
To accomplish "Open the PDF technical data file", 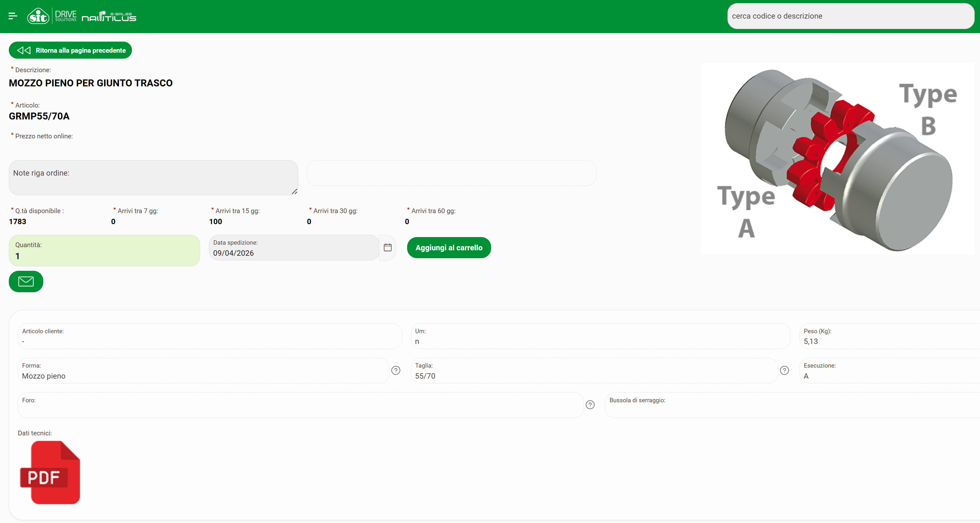I will tap(50, 473).
